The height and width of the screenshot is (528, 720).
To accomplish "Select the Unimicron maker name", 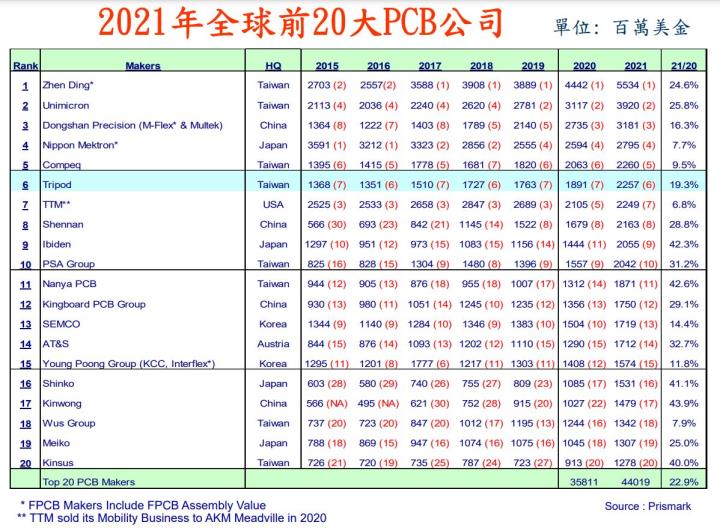I will point(66,106).
